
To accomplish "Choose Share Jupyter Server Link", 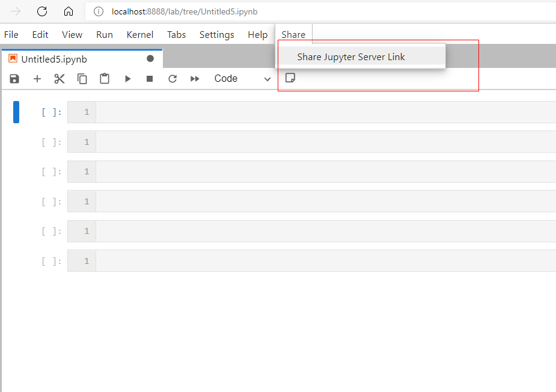I will click(361, 57).
